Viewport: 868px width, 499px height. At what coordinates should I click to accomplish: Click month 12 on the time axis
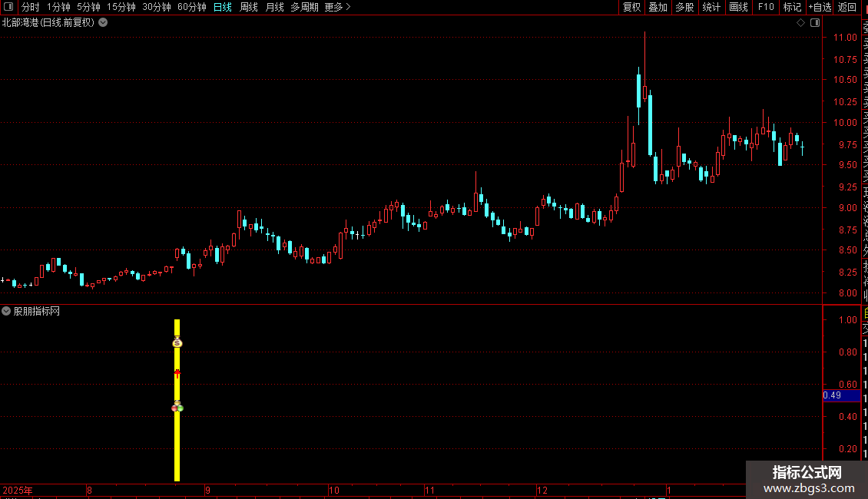tap(542, 490)
